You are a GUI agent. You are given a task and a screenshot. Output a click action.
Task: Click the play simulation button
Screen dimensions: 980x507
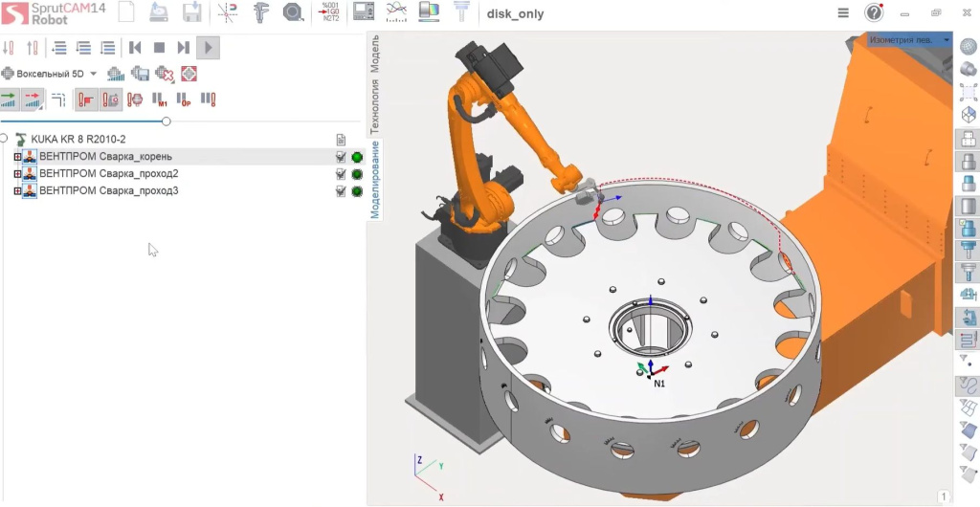[x=208, y=48]
